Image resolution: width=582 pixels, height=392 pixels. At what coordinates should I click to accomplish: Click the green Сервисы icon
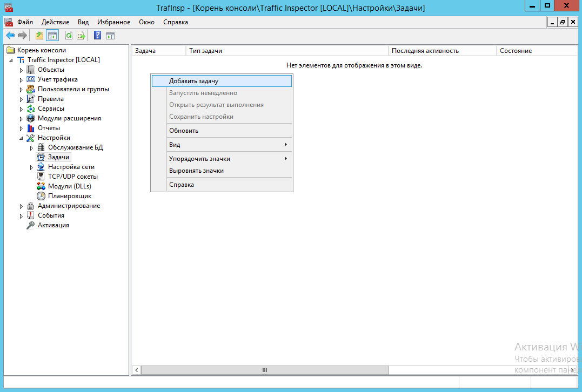point(31,109)
